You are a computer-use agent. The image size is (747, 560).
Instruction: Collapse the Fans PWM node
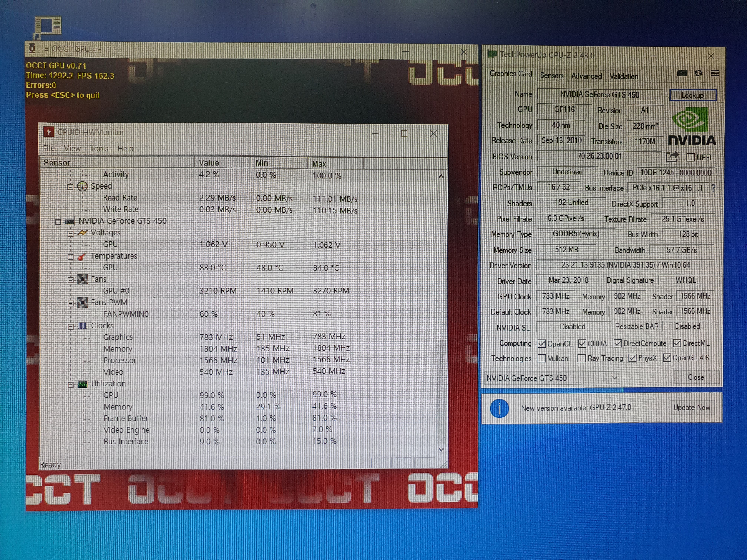point(70,303)
